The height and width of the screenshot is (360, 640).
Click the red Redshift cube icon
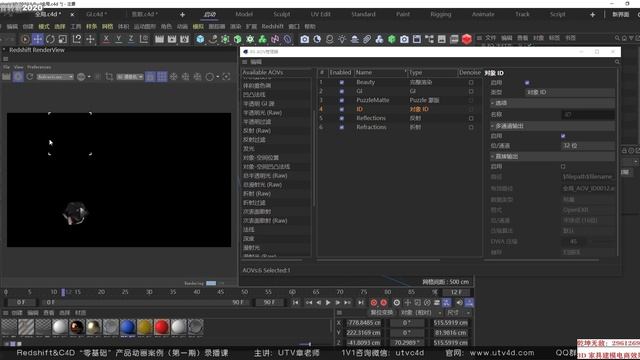click(x=467, y=39)
